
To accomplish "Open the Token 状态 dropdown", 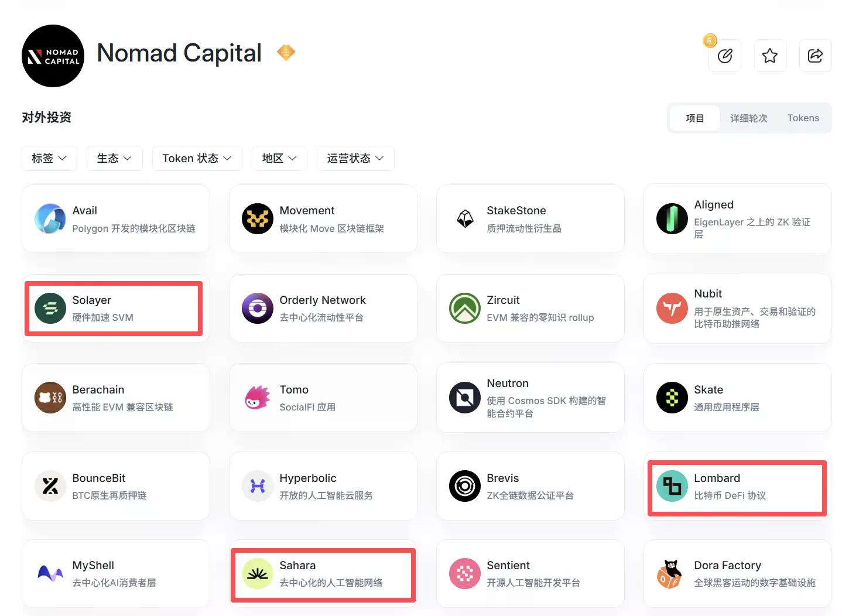I will tap(197, 158).
